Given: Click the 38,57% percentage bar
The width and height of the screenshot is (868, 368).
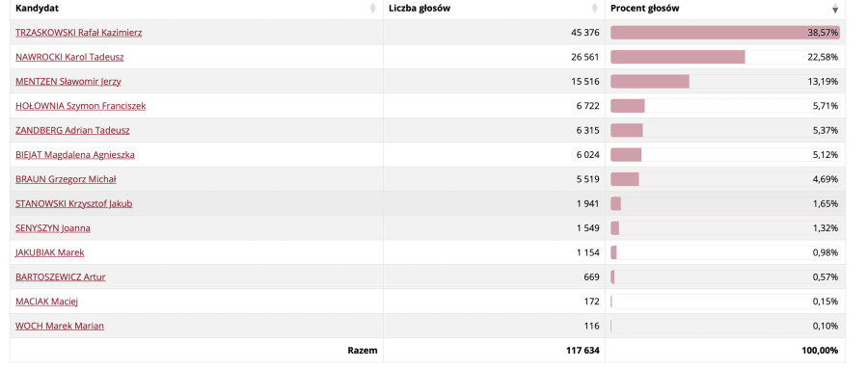Looking at the screenshot, I should click(x=725, y=33).
